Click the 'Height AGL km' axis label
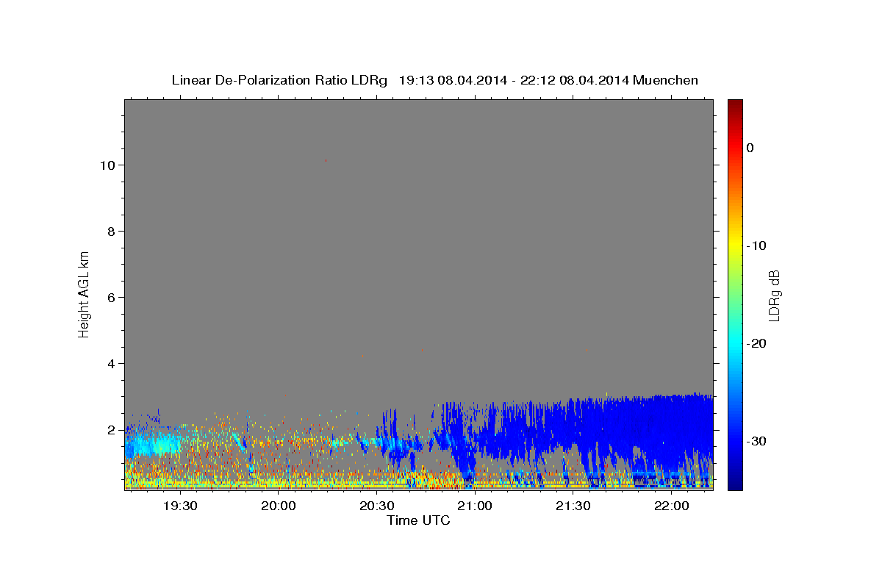 (x=85, y=293)
